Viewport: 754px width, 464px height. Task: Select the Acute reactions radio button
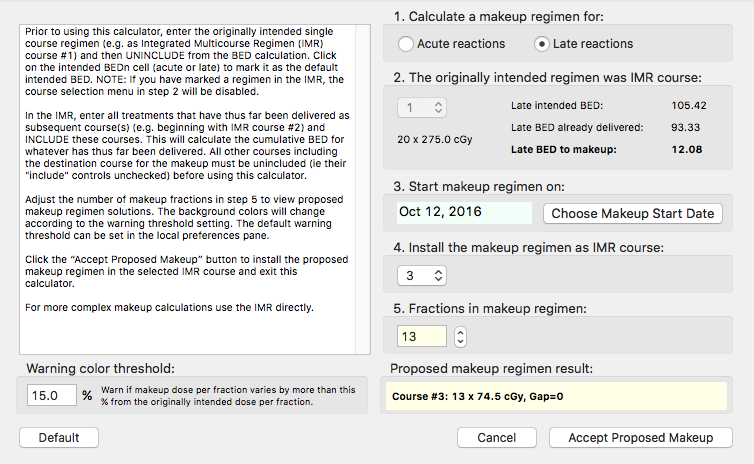pos(406,44)
